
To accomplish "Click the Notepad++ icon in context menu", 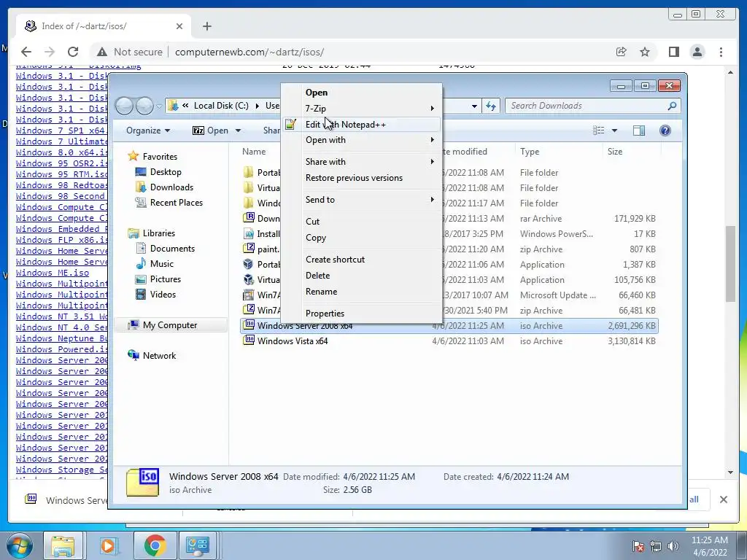I will 290,125.
